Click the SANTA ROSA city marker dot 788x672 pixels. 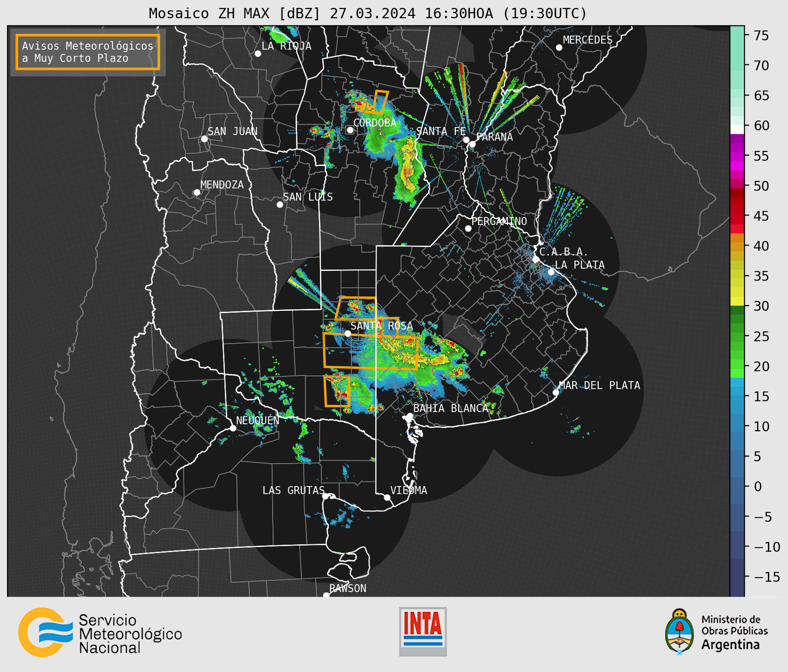click(x=348, y=333)
